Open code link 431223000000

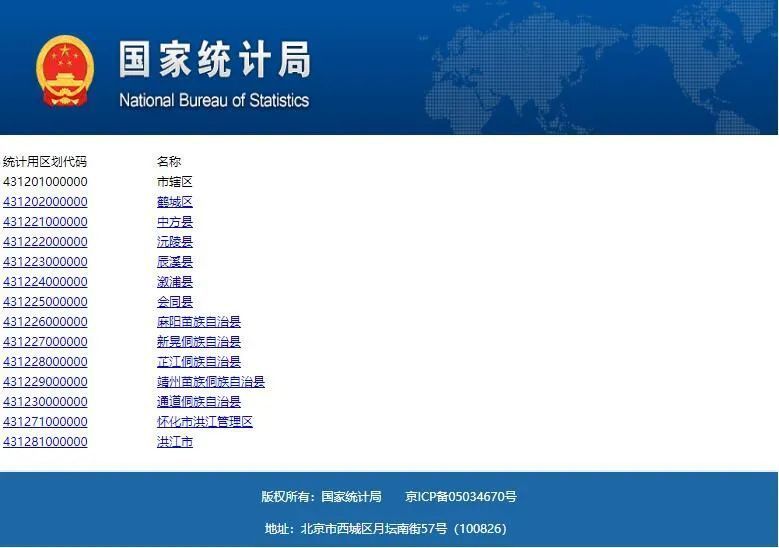tap(45, 261)
